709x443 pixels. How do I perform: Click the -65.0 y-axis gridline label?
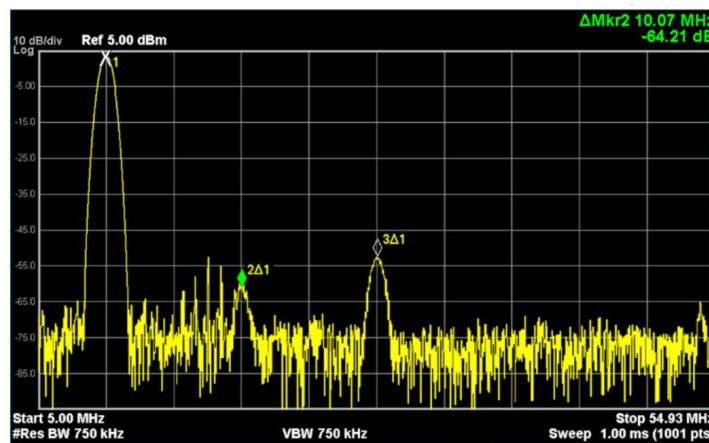point(25,302)
